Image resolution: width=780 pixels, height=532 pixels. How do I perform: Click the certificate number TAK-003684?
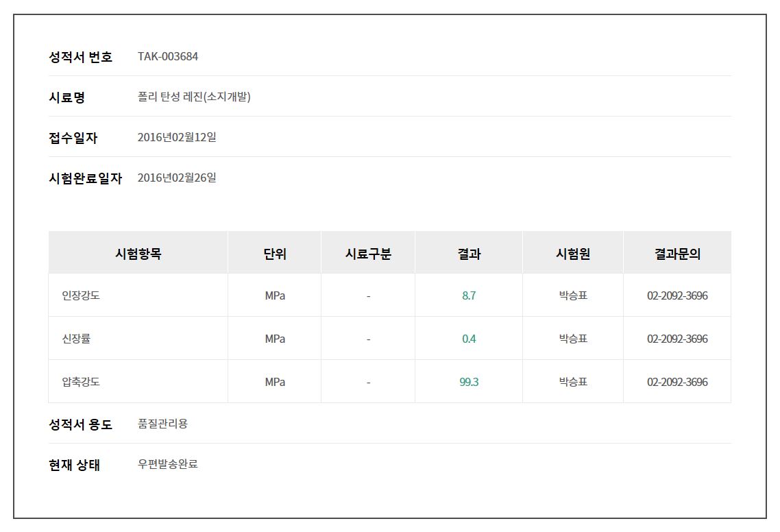(168, 56)
